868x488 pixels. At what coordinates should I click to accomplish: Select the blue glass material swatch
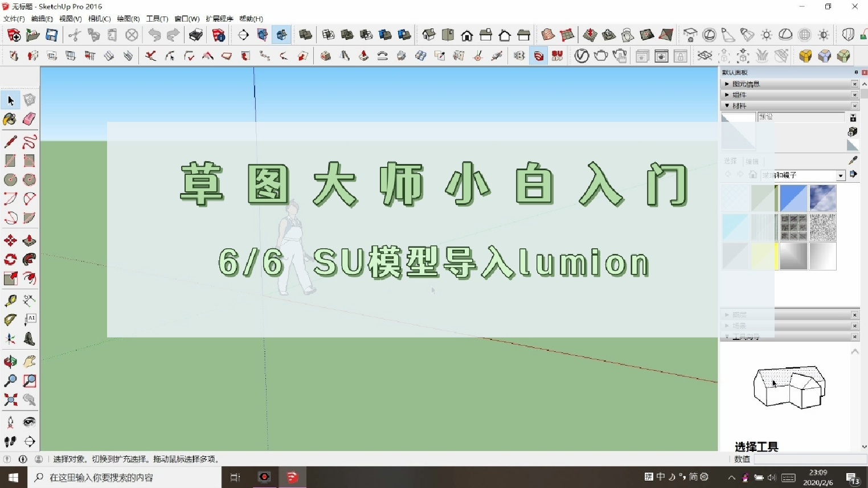[793, 198]
